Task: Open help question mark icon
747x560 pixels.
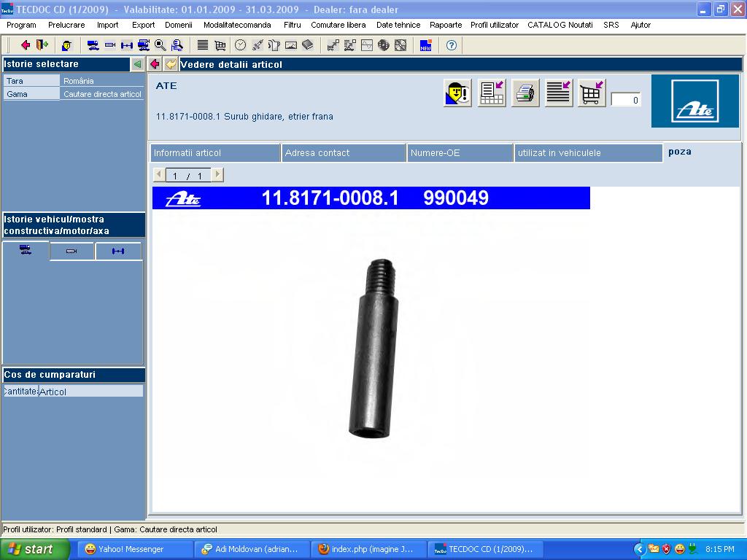Action: click(451, 45)
